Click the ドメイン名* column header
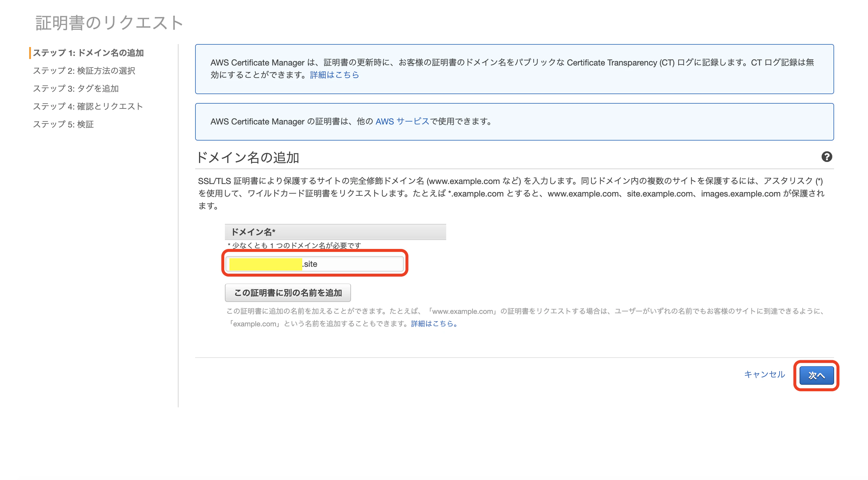 (335, 232)
